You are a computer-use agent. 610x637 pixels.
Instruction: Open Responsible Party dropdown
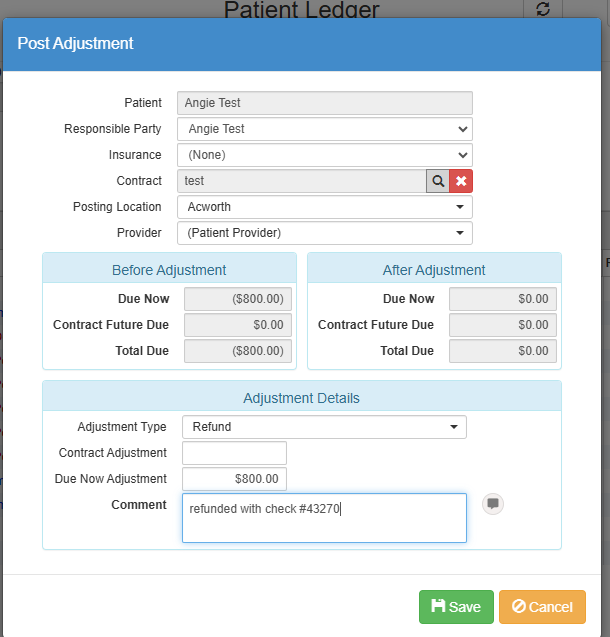(325, 129)
